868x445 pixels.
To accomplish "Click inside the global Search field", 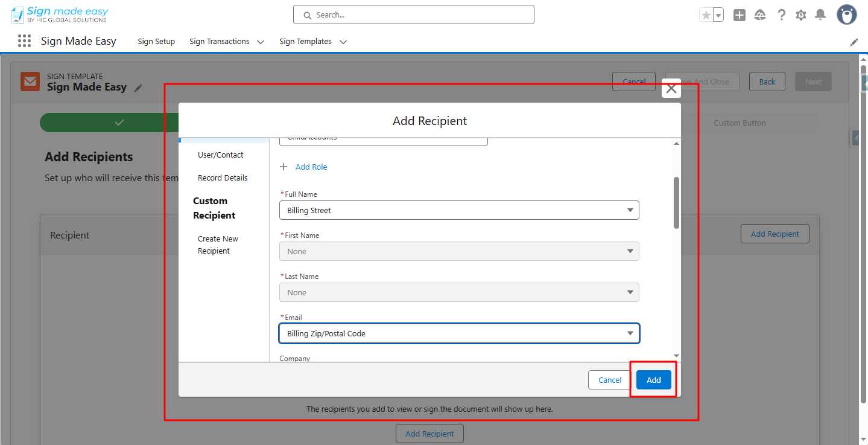I will pyautogui.click(x=413, y=14).
